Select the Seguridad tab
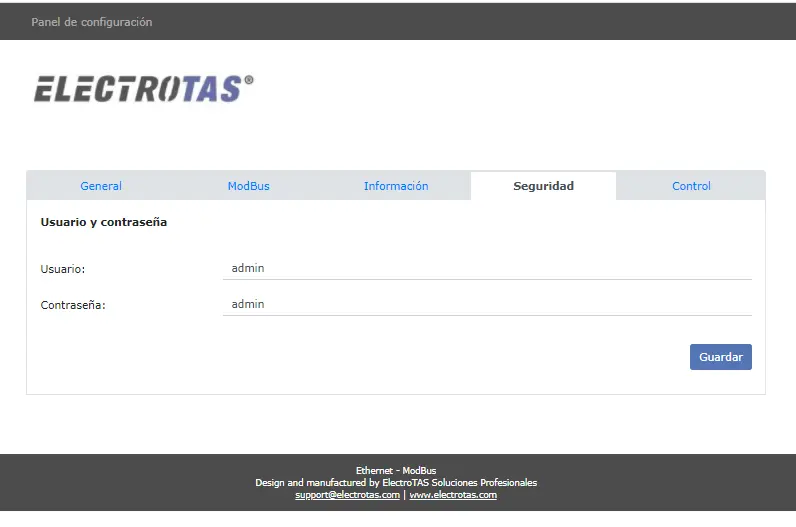The image size is (796, 527). pos(543,186)
